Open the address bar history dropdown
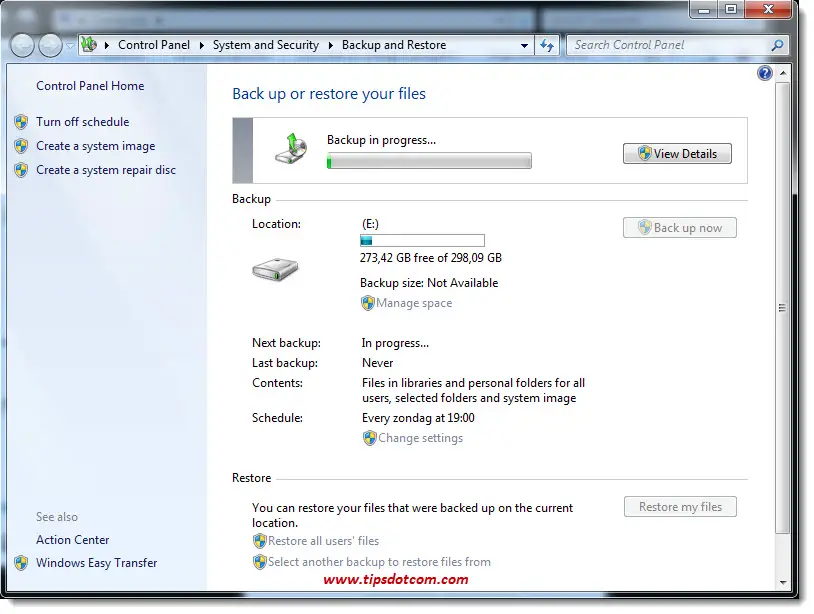The image size is (814, 614). click(524, 46)
